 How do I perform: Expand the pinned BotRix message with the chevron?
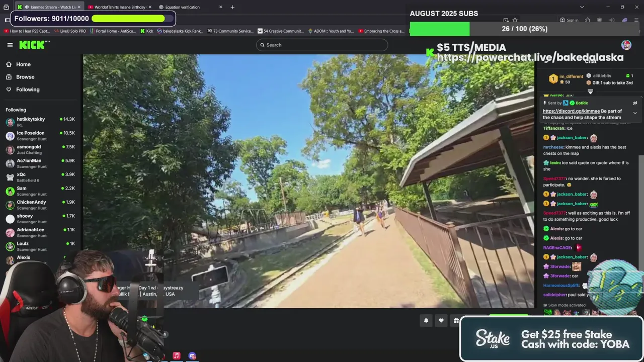(x=635, y=113)
